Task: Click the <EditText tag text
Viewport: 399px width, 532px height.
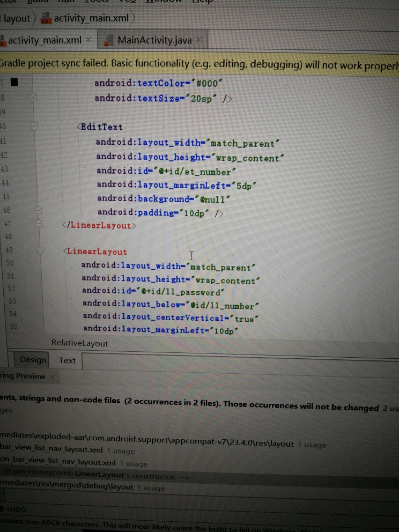Action: 100,127
